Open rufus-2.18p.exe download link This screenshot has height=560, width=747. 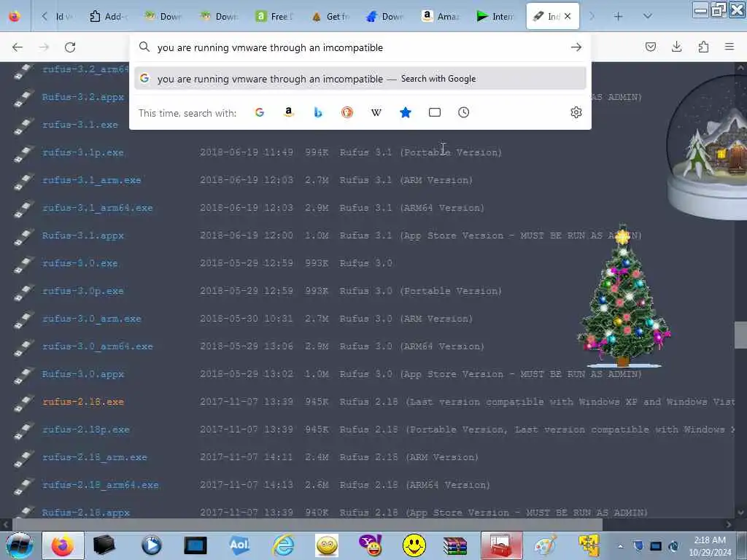click(x=86, y=429)
